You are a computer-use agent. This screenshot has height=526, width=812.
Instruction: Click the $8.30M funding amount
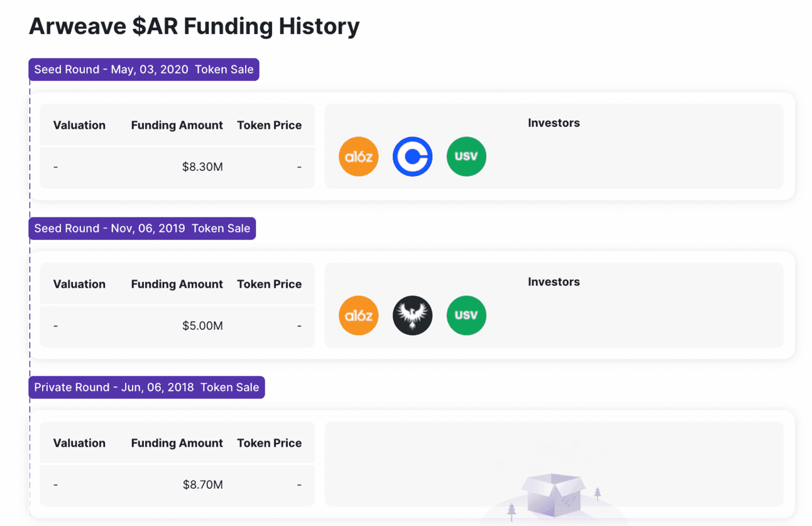pyautogui.click(x=202, y=167)
